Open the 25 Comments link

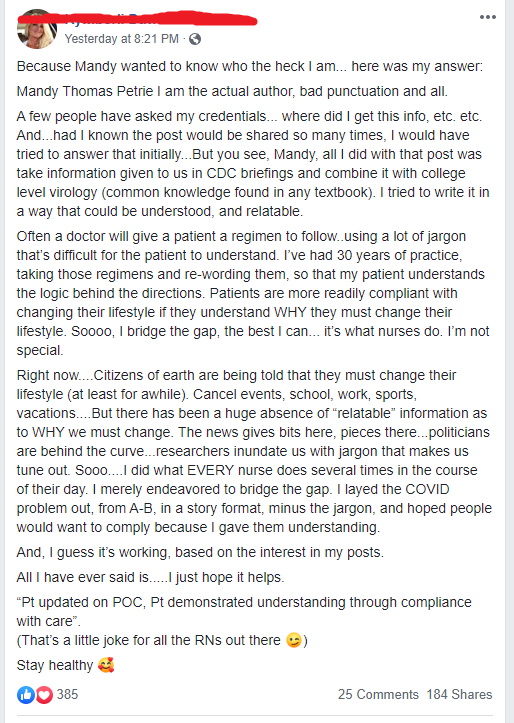[x=378, y=694]
